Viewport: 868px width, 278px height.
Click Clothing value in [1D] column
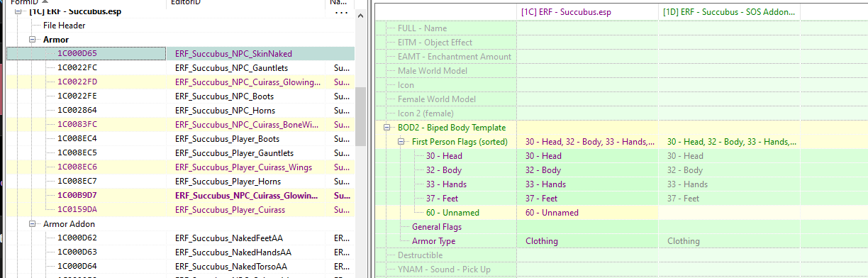(683, 241)
